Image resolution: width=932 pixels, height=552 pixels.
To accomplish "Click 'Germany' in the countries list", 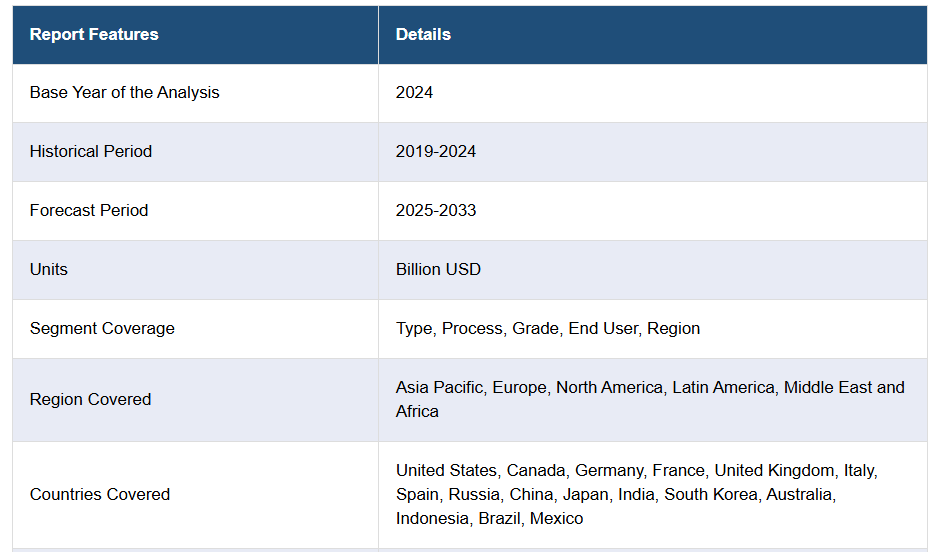I will (x=609, y=470).
